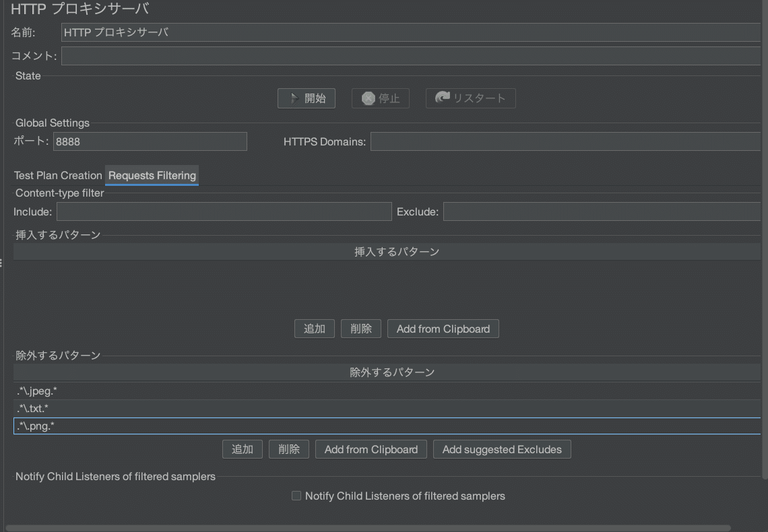Screen dimensions: 768x532
Task: Switch to the Test Plan Creation tab
Action: [x=57, y=175]
